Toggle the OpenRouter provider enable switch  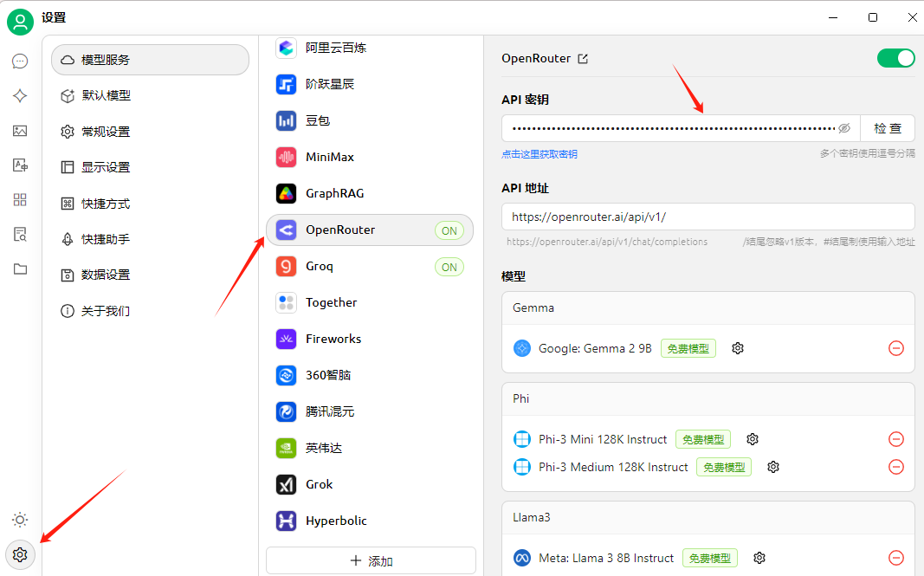point(895,58)
